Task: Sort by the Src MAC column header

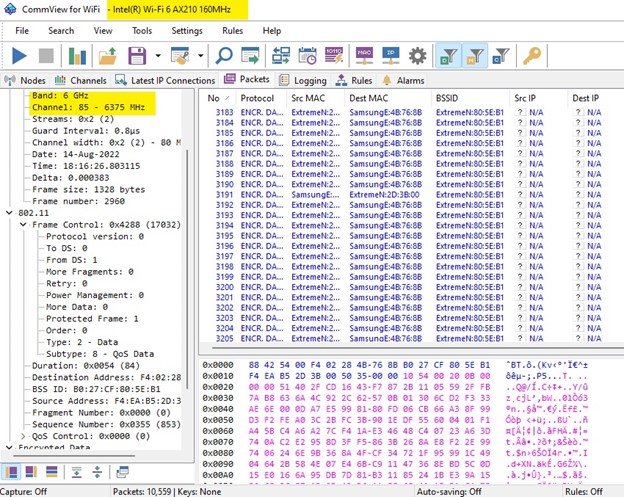Action: [316, 98]
